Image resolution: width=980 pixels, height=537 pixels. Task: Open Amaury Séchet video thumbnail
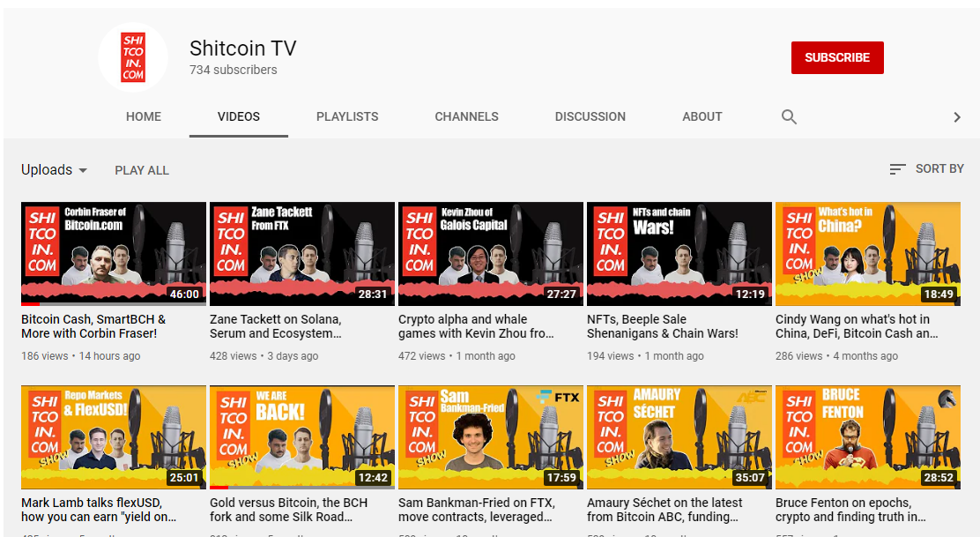pos(679,437)
